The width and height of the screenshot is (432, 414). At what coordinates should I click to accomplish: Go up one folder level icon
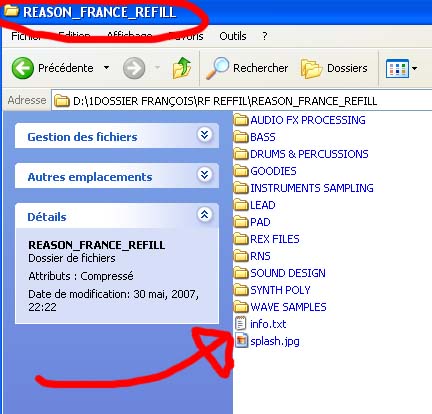182,68
